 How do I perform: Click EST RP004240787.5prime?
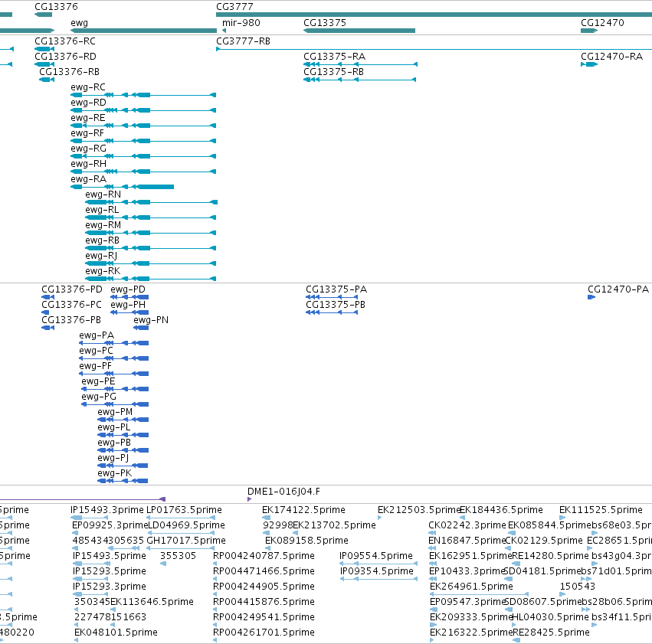point(215,564)
